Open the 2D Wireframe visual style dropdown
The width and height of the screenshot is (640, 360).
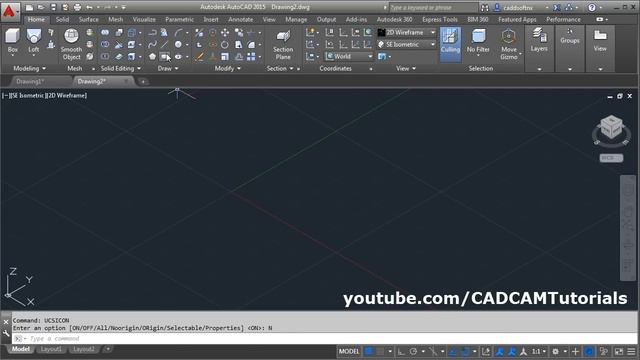(x=407, y=32)
